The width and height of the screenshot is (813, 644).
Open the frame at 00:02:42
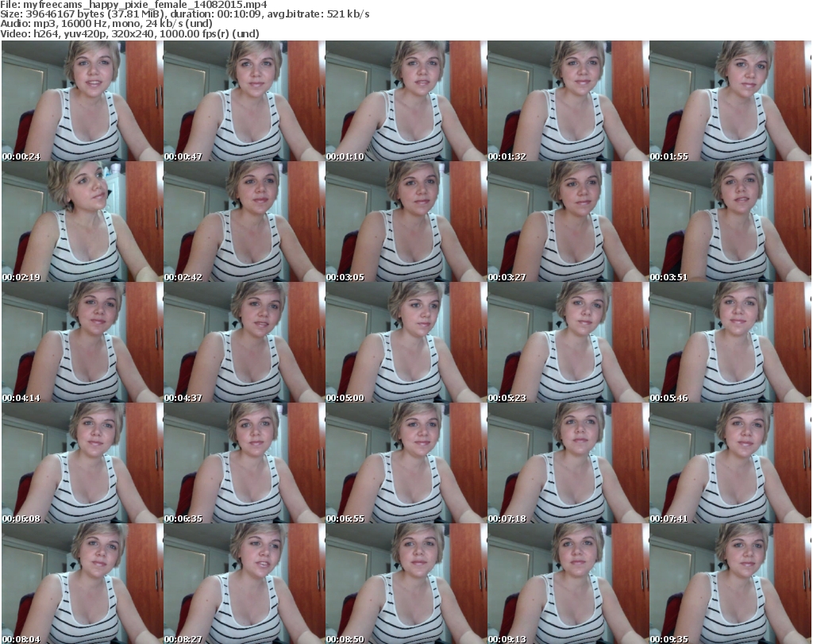pos(245,222)
